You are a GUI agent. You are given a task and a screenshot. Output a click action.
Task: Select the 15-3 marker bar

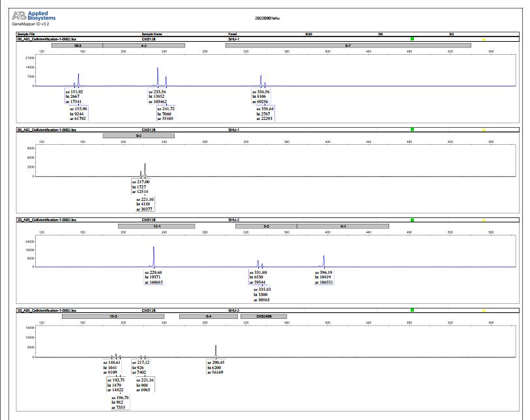(x=113, y=316)
